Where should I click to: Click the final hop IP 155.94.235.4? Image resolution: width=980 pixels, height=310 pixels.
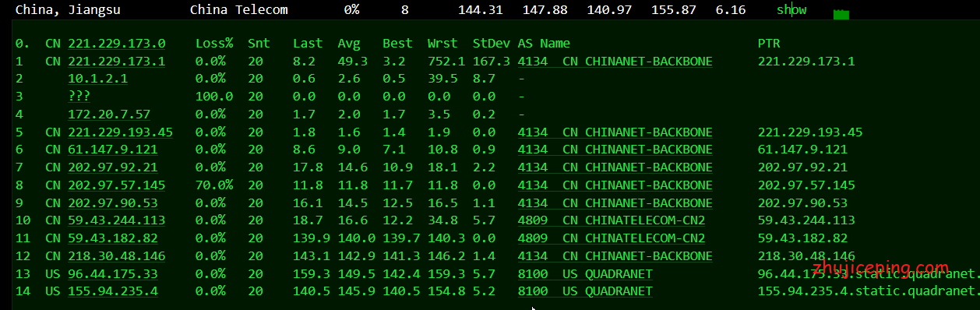(x=113, y=291)
